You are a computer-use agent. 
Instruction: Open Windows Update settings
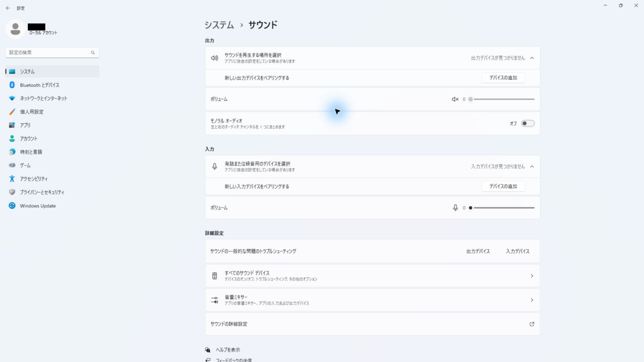click(x=53, y=205)
